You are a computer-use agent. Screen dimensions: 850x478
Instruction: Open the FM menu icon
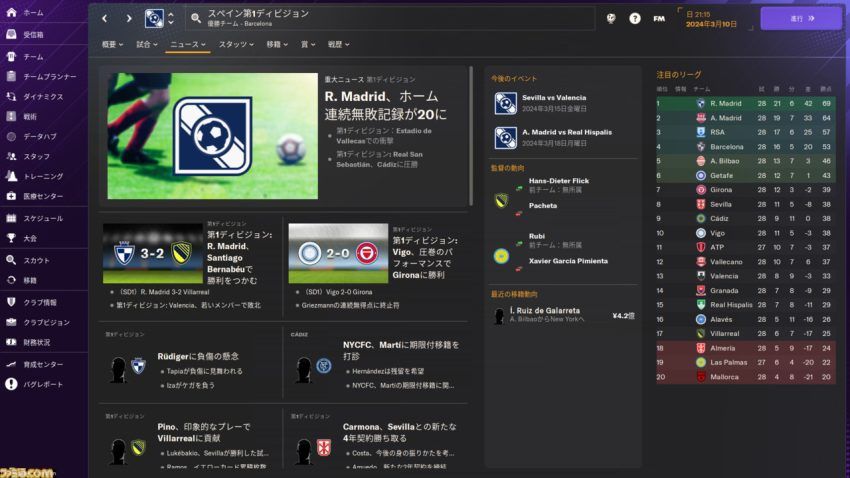click(659, 18)
